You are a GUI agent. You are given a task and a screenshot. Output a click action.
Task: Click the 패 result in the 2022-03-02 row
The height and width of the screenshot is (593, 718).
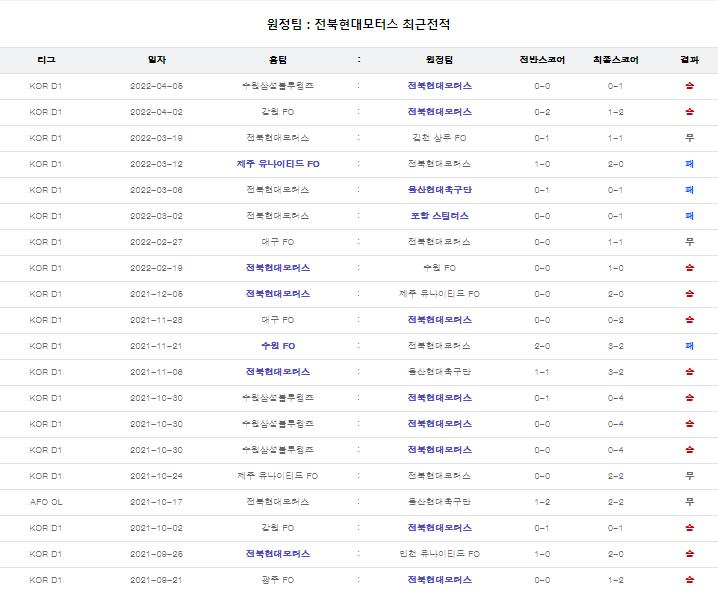click(x=690, y=216)
